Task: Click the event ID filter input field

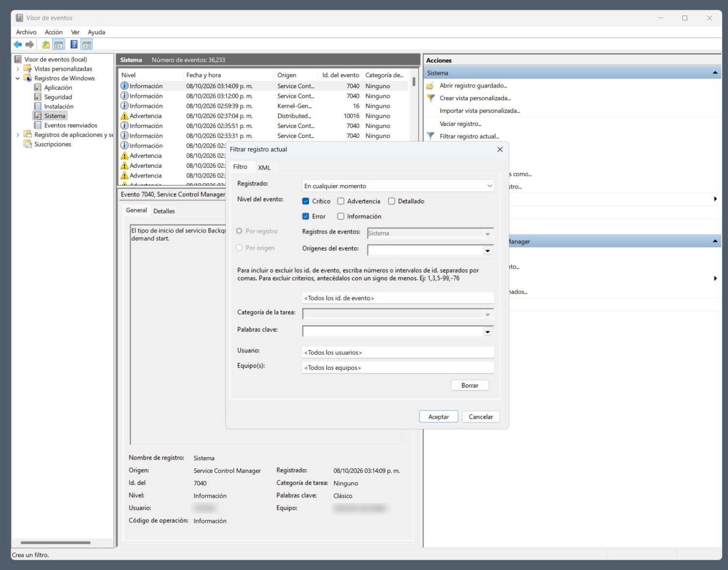Action: point(398,298)
